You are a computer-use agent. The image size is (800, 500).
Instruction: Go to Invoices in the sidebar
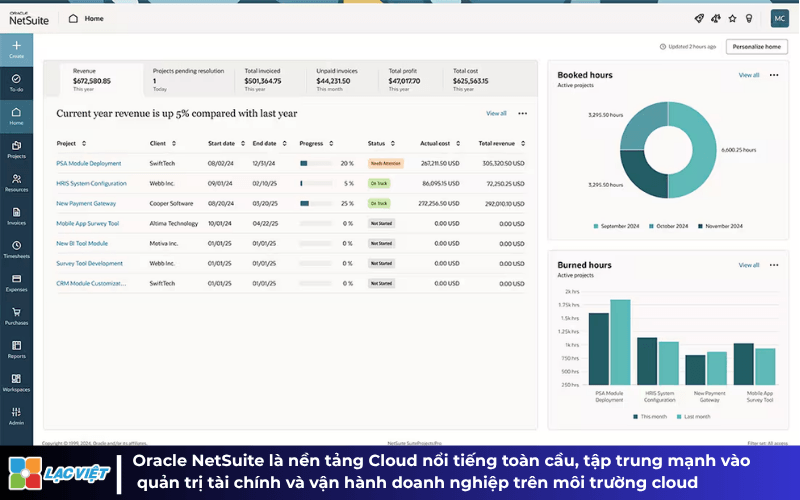tap(16, 216)
